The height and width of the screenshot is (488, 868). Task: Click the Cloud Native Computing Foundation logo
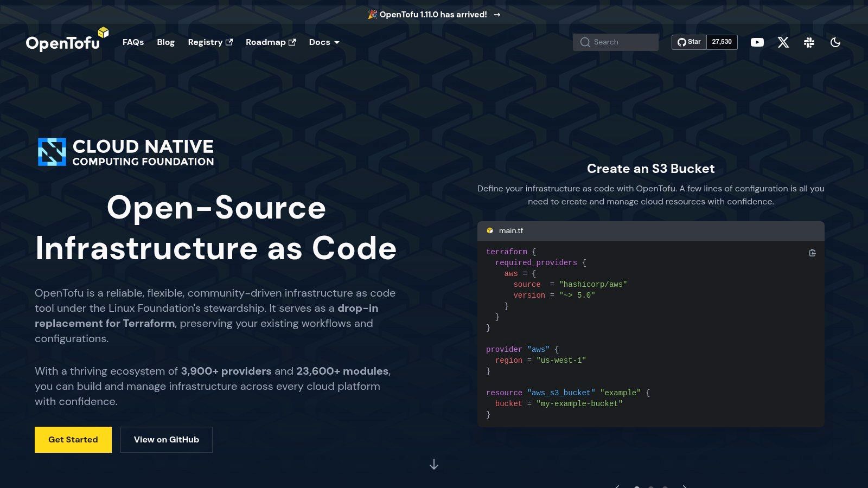[126, 152]
